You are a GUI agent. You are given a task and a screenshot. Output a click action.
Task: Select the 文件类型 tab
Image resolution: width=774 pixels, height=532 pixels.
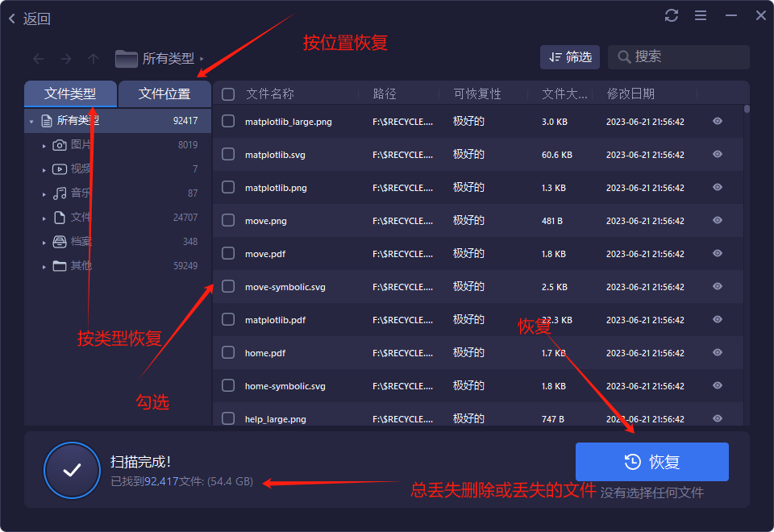click(70, 94)
